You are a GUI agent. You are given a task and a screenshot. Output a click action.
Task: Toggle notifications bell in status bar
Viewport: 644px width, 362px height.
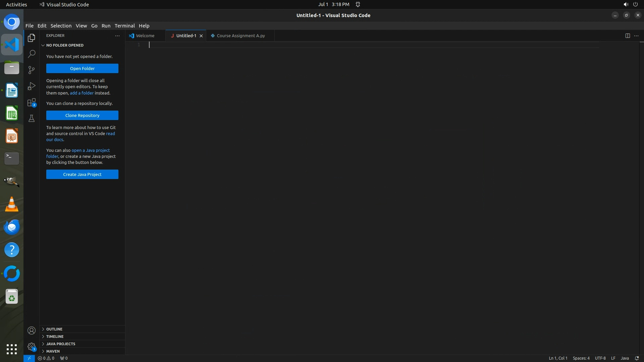(x=637, y=358)
